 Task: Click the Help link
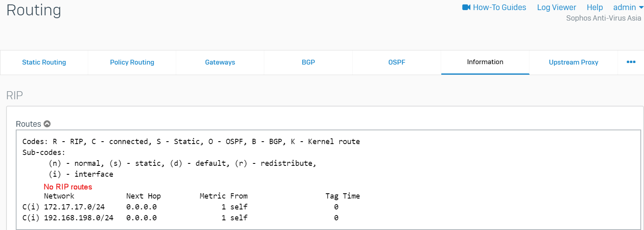pyautogui.click(x=594, y=7)
